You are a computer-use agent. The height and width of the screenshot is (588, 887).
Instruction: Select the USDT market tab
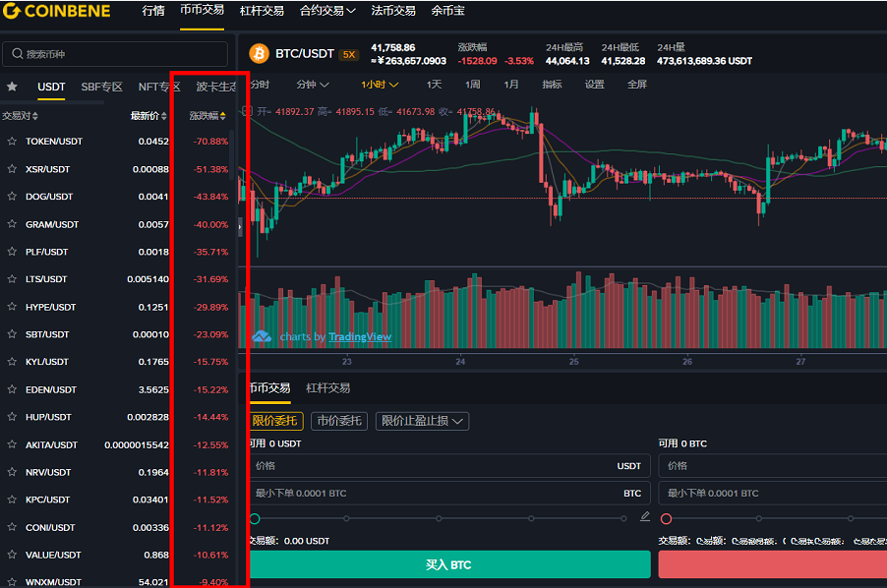(x=51, y=88)
